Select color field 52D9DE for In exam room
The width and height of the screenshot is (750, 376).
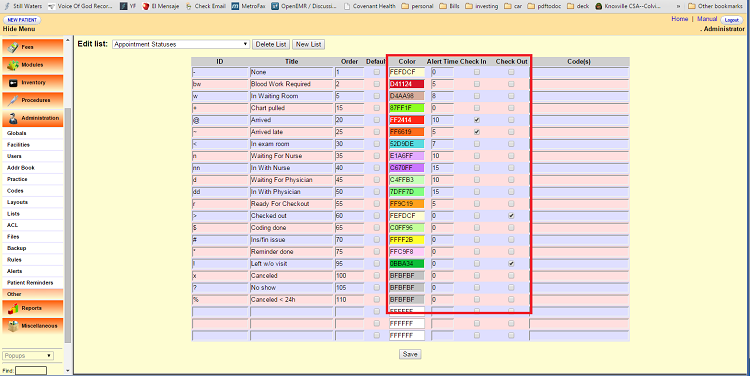(x=407, y=144)
